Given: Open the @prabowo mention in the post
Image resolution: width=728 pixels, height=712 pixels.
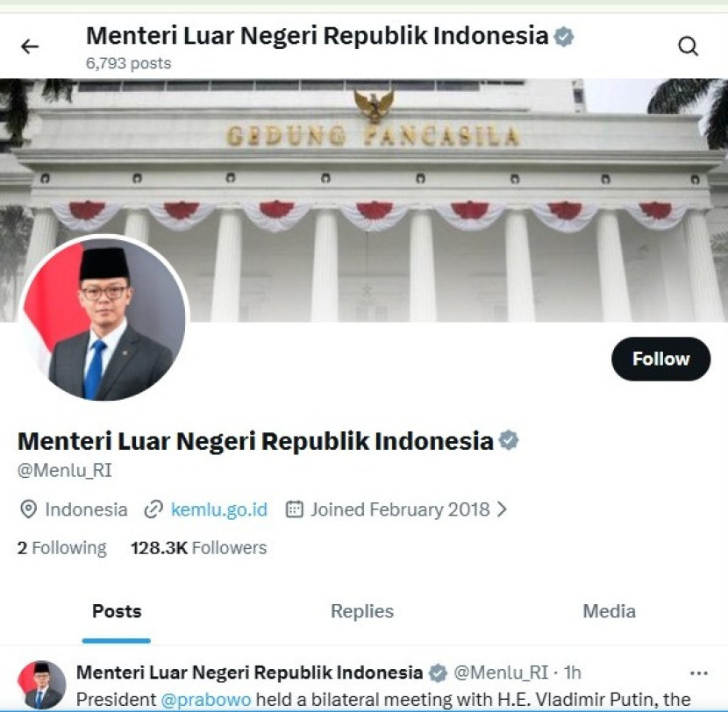Looking at the screenshot, I should (205, 699).
